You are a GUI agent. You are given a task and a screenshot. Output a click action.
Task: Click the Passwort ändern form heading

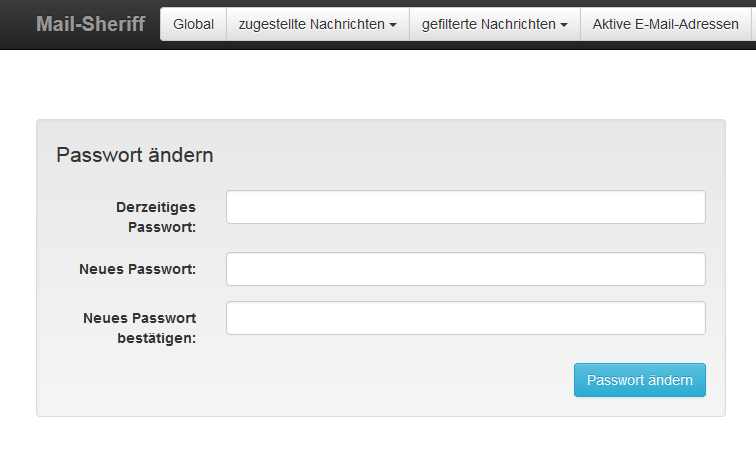[x=135, y=155]
